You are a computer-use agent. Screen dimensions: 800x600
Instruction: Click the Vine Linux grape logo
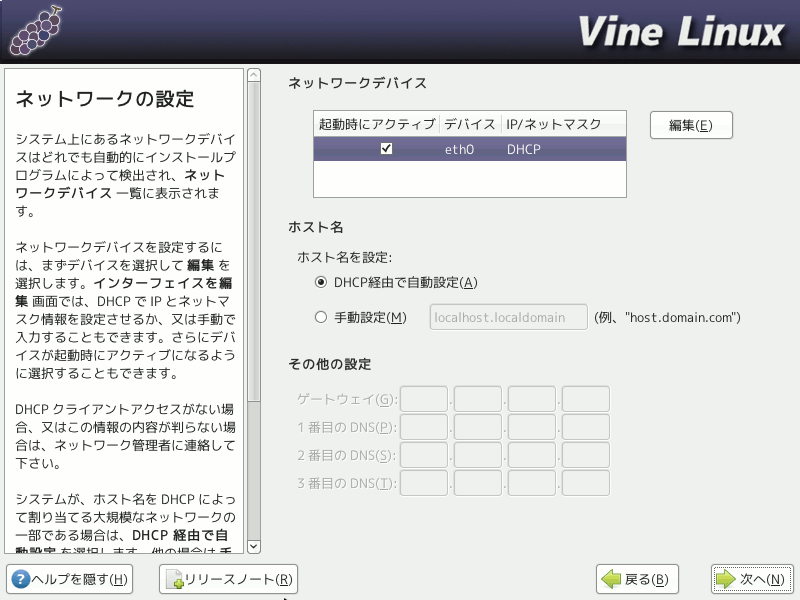(36, 31)
